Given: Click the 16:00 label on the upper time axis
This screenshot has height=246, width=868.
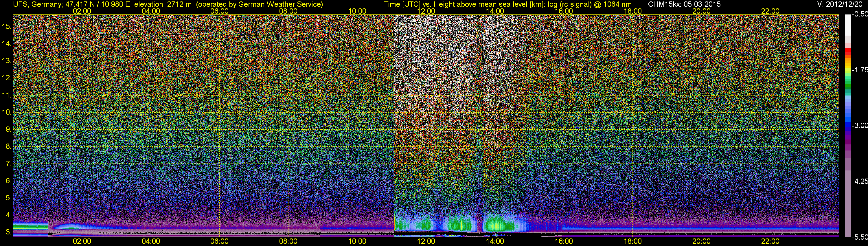Looking at the screenshot, I should click(564, 11).
